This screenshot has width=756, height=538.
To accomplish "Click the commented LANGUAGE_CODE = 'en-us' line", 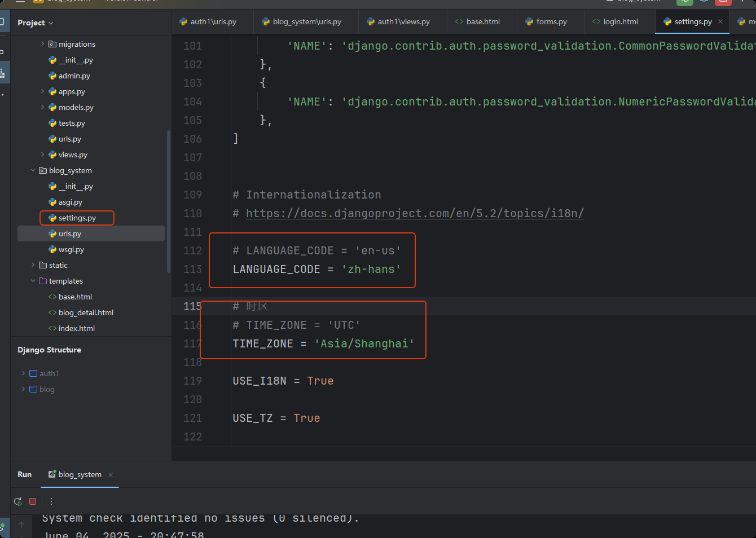I will pyautogui.click(x=317, y=250).
